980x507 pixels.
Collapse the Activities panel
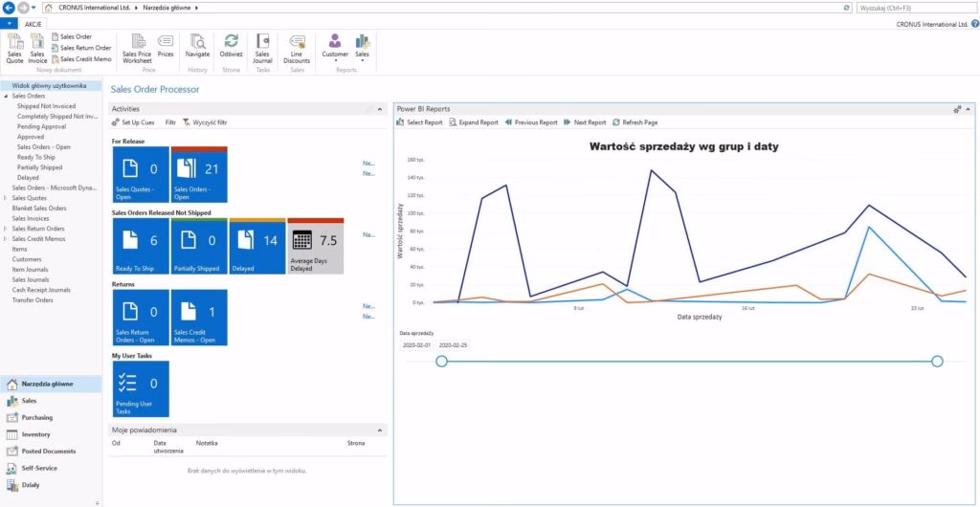tap(382, 109)
